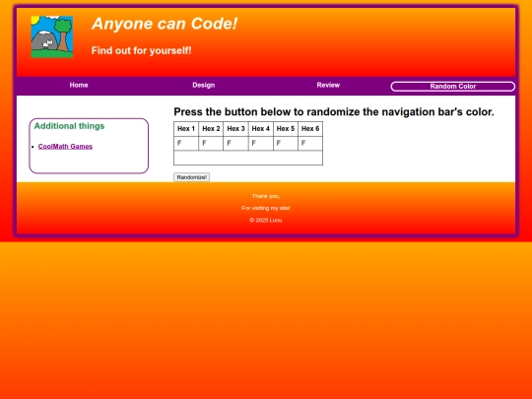The image size is (532, 399).
Task: Click the value under Hex 2
Action: pyautogui.click(x=211, y=144)
